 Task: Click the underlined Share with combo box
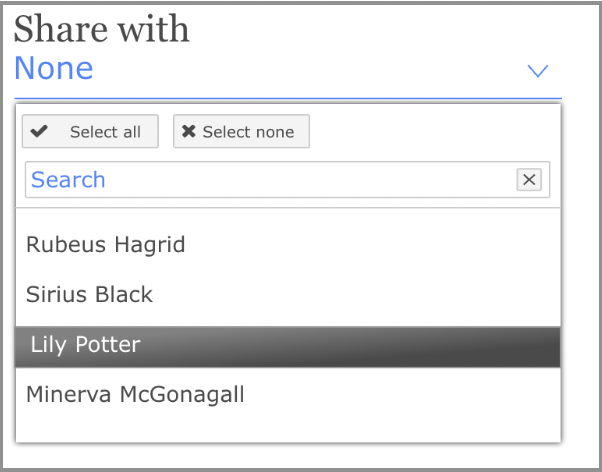click(287, 71)
